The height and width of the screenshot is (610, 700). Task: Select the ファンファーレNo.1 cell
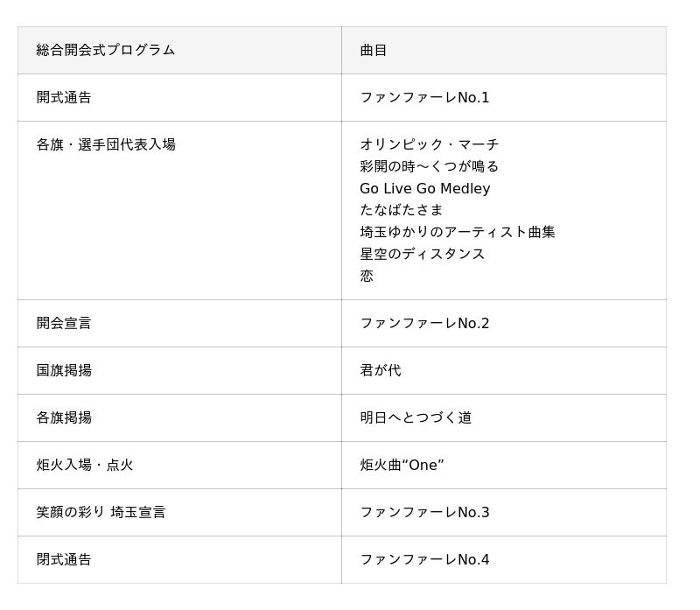pos(504,97)
